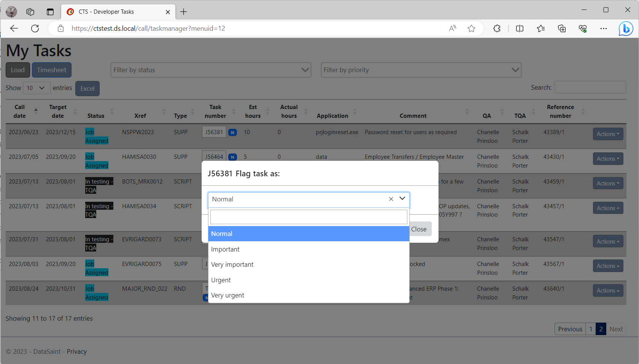Open the Privacy link in footer

77,351
